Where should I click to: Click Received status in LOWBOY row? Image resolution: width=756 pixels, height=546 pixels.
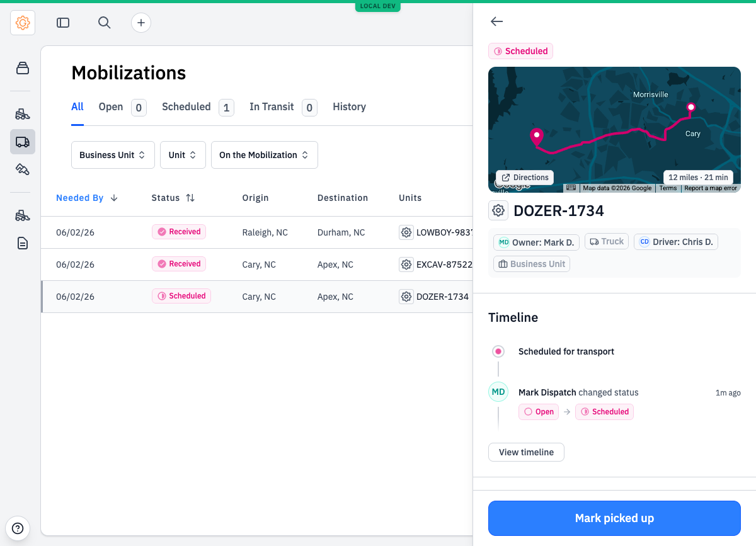point(179,232)
